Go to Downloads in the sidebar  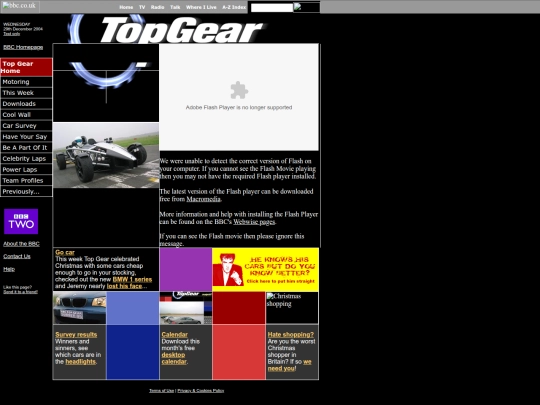point(26,104)
